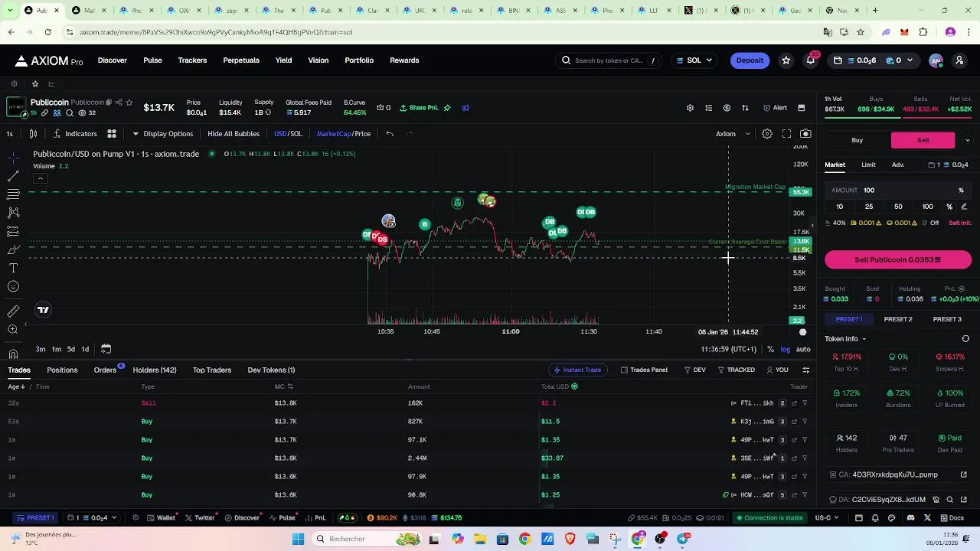980x551 pixels.
Task: Filter trades to YOU only
Action: (x=777, y=370)
